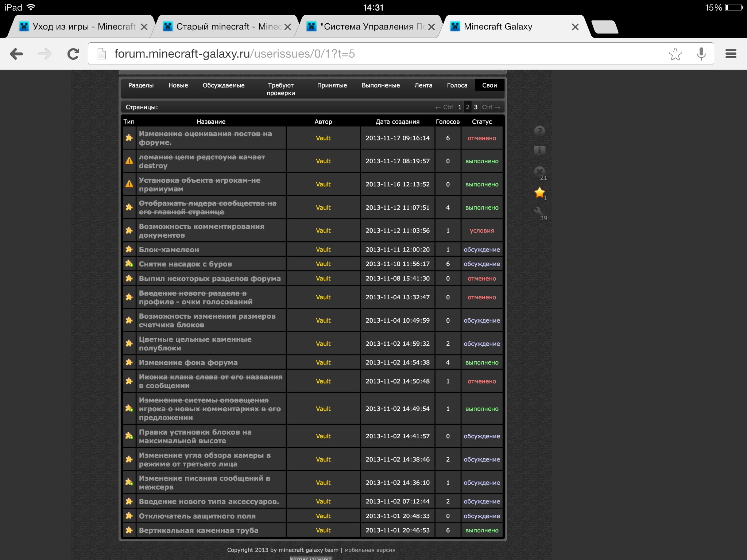The image size is (747, 560).
Task: Click the gold star sidebar icon
Action: click(539, 192)
